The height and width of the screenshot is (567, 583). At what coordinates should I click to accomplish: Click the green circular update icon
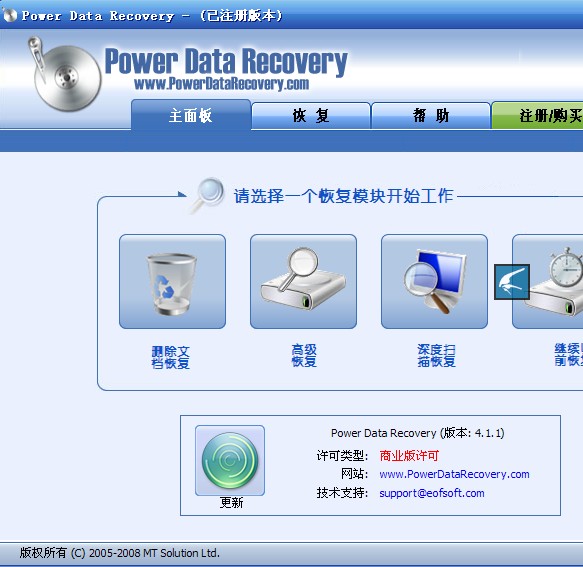230,460
